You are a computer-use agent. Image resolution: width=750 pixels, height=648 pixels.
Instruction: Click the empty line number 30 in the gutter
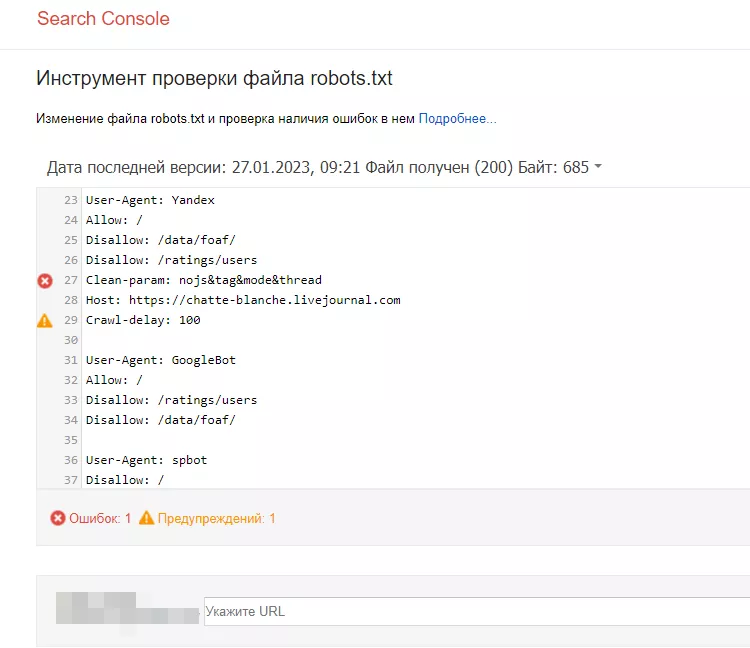coord(71,340)
